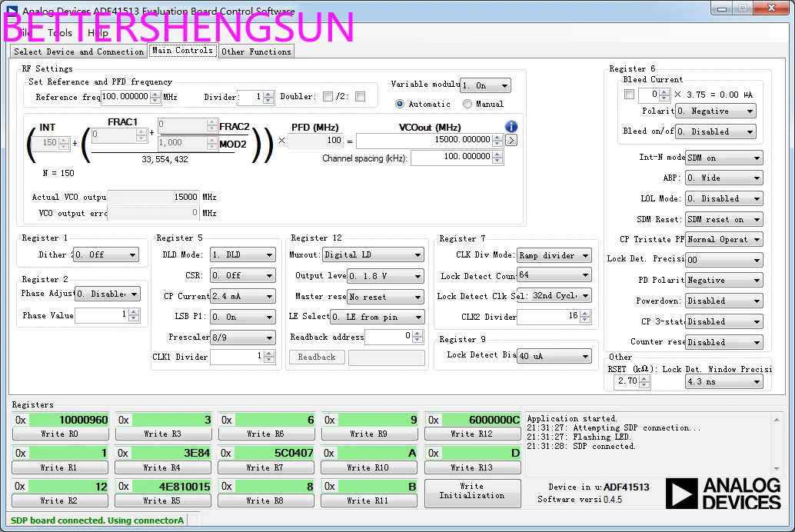Open the Lock Det. Window Precision dropdown
Viewport: 795px width, 532px height.
(x=723, y=381)
